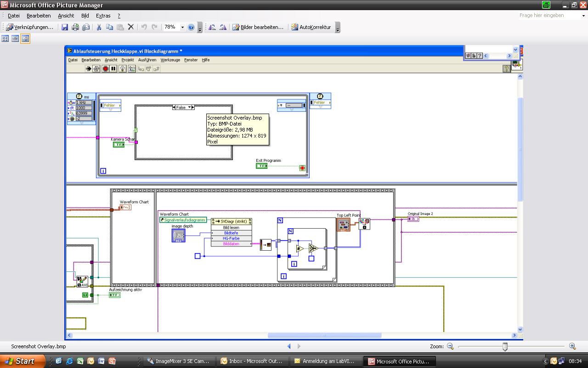Click the AutoKorrektur button
588x368 pixels.
pos(311,27)
